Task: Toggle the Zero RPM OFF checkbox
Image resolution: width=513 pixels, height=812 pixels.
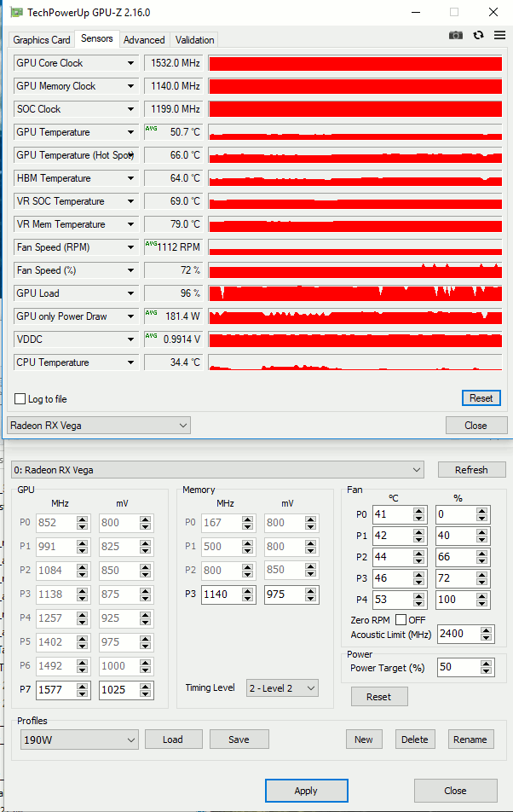Action: pyautogui.click(x=401, y=620)
